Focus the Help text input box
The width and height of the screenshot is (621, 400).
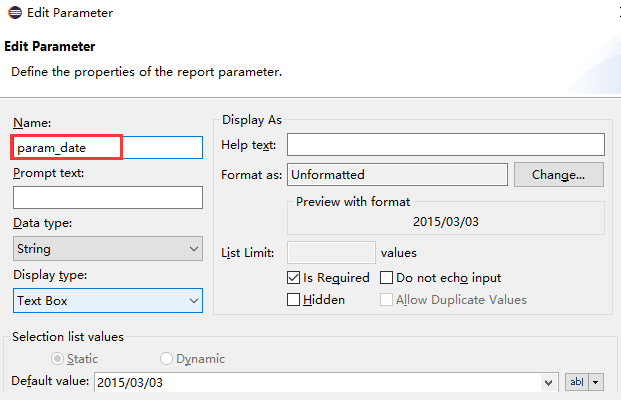point(445,146)
